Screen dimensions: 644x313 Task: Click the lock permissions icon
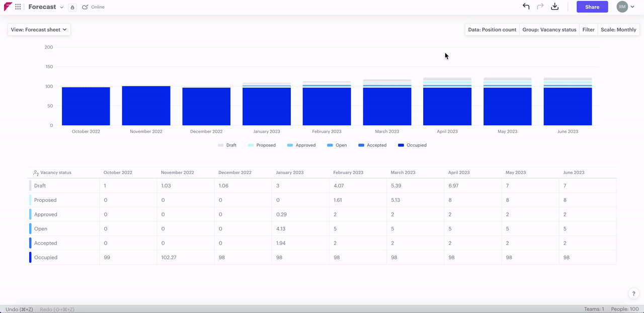[72, 8]
